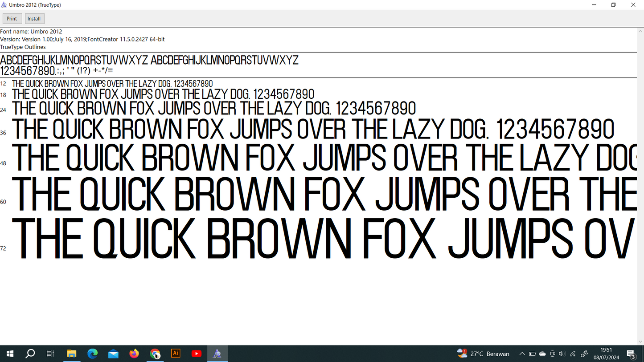Open Action Center notifications icon

[x=631, y=354]
